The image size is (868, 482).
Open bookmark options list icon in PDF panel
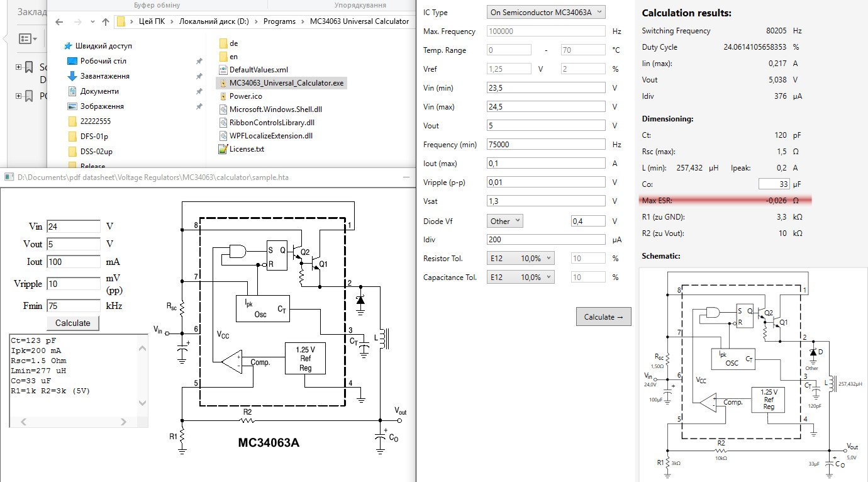click(28, 39)
